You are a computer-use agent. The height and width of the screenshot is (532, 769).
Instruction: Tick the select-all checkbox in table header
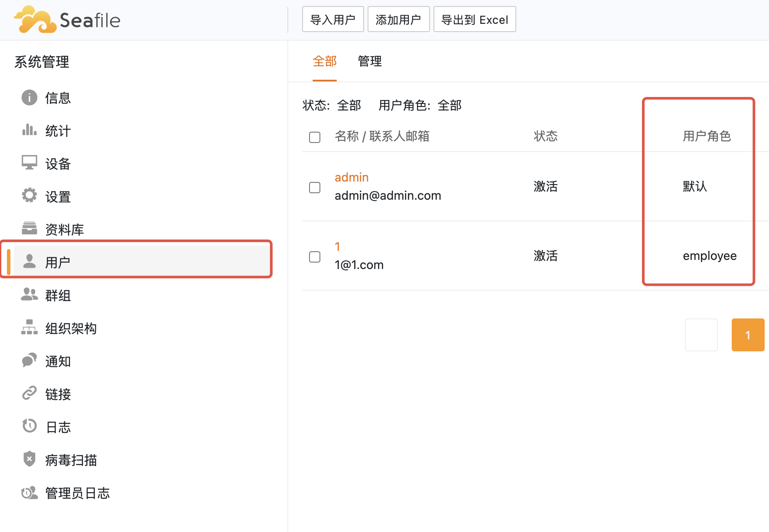coord(315,137)
